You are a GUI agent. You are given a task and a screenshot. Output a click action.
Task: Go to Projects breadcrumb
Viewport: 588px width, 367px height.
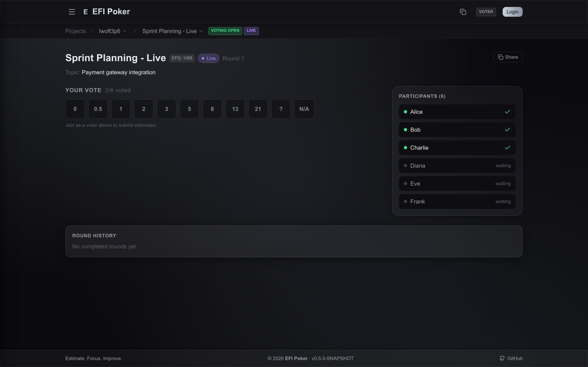point(76,31)
